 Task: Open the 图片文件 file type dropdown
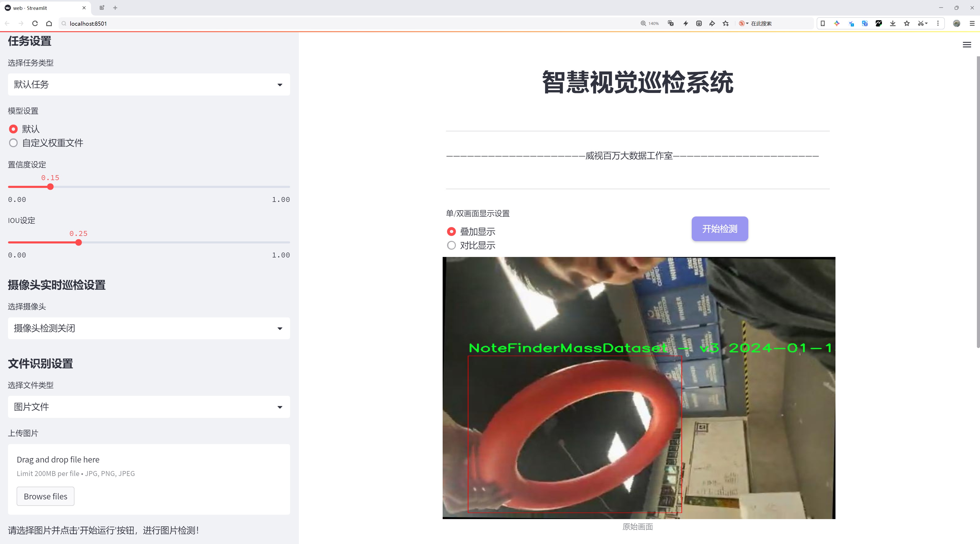click(148, 407)
